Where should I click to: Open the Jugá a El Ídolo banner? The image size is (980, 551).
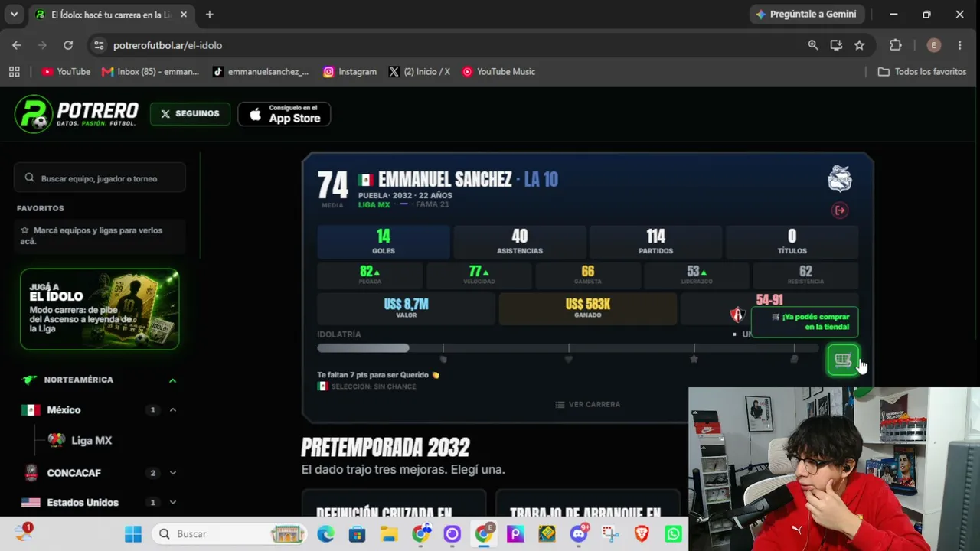coord(100,309)
